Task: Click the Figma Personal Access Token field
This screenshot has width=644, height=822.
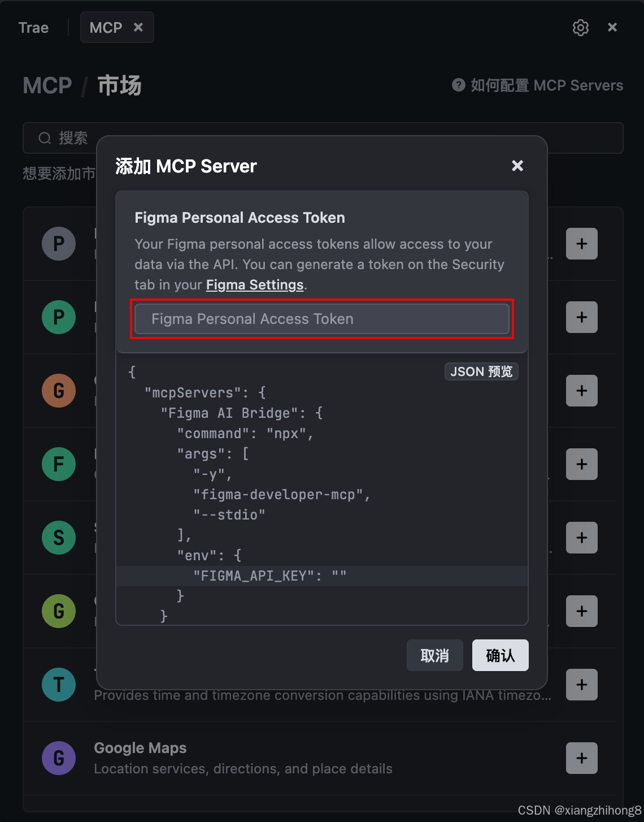Action: tap(321, 319)
